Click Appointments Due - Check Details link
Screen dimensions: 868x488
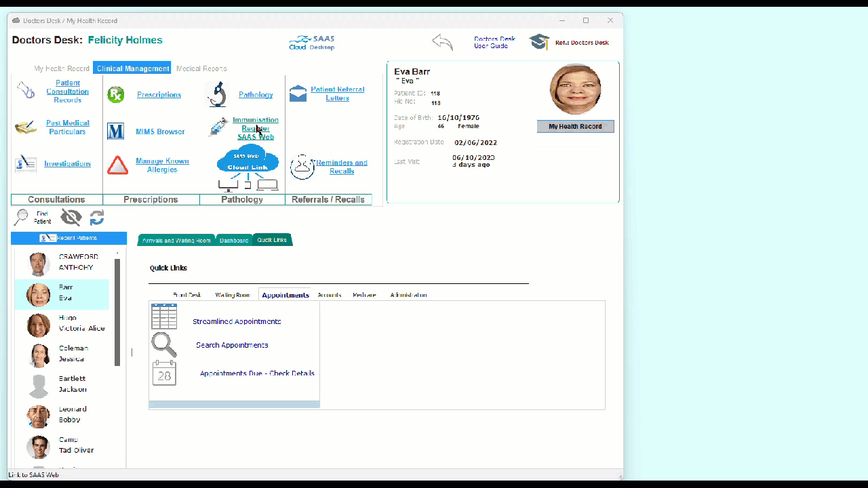pyautogui.click(x=257, y=373)
